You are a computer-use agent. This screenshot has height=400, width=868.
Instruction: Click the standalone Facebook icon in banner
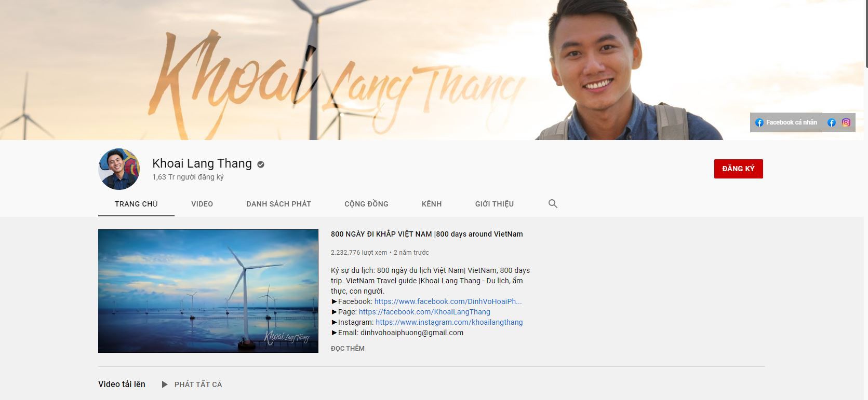[x=832, y=122]
